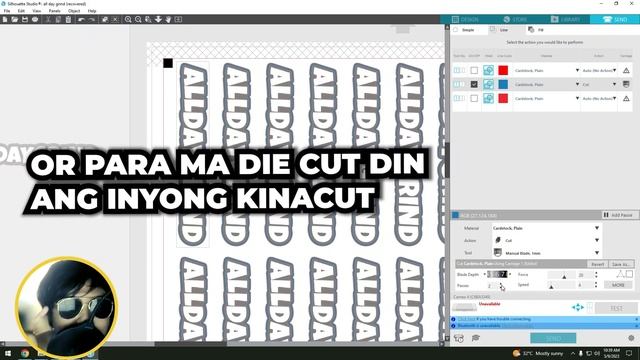The height and width of the screenshot is (360, 640).
Task: Click the MORE button
Action: click(618, 285)
